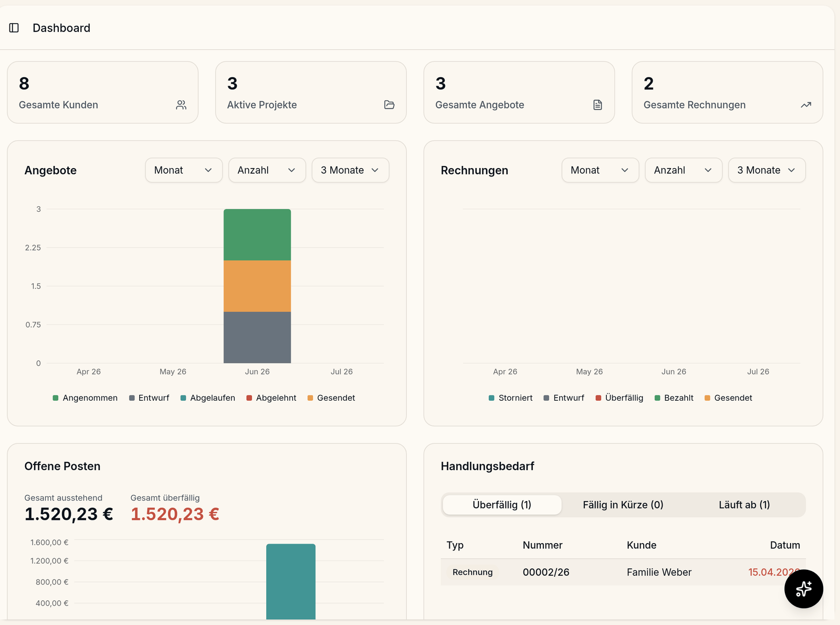840x625 pixels.
Task: Open the Gesamte Kunden card
Action: (x=103, y=92)
